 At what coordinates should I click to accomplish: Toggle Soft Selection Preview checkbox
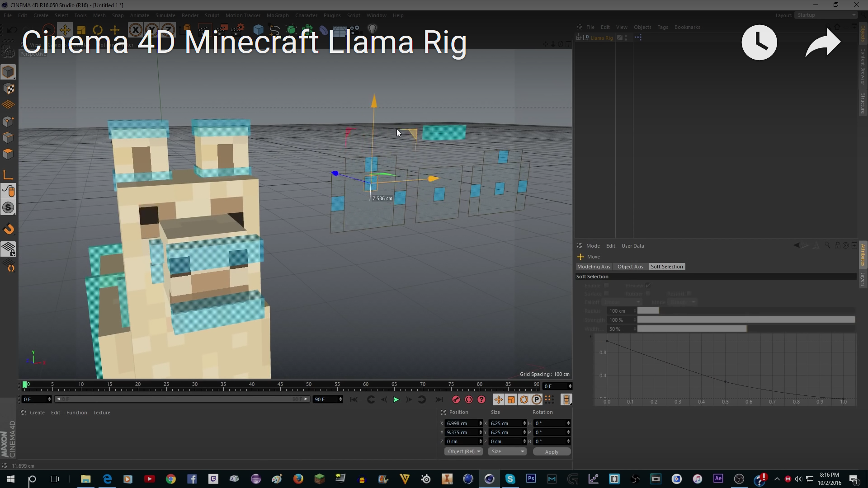coord(648,286)
